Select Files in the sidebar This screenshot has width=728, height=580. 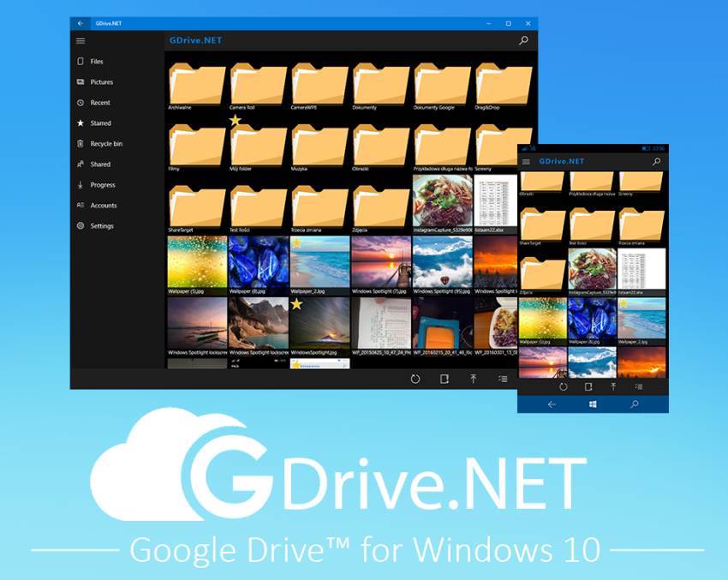(96, 62)
